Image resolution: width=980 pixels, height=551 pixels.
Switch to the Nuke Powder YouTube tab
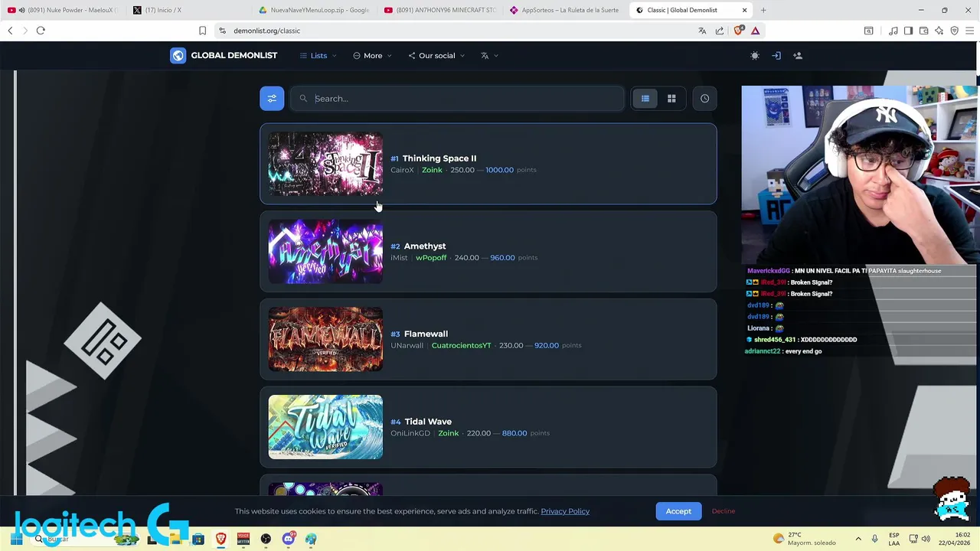pyautogui.click(x=64, y=10)
